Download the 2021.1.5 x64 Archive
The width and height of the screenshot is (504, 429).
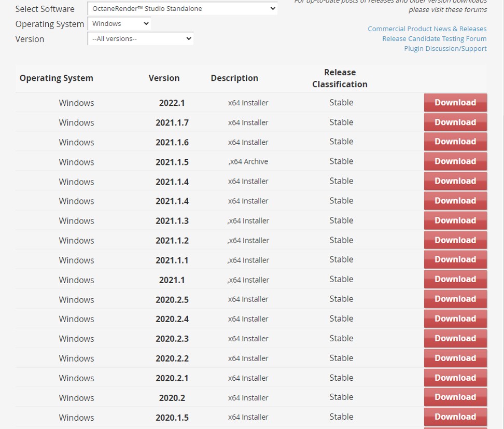(x=455, y=161)
